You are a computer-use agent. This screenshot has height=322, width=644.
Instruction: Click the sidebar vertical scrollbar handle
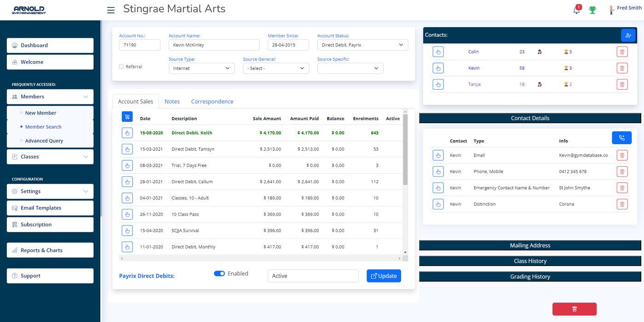point(101,118)
